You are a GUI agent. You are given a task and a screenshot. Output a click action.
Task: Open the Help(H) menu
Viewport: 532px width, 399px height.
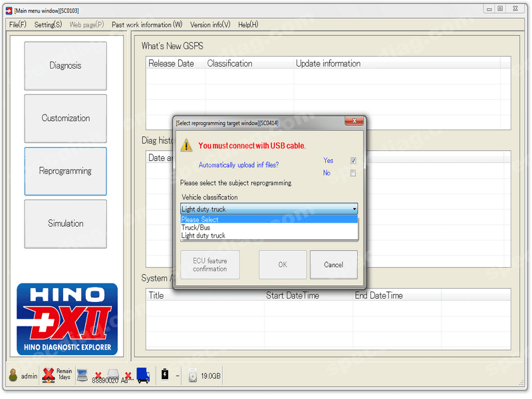coord(248,25)
